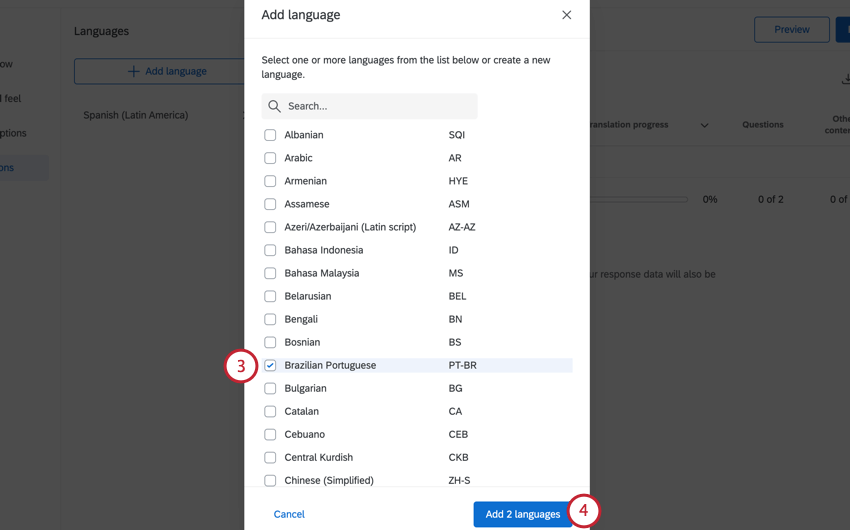Screen dimensions: 850x530
Task: Select the Arabic checkbox
Action: coord(270,158)
